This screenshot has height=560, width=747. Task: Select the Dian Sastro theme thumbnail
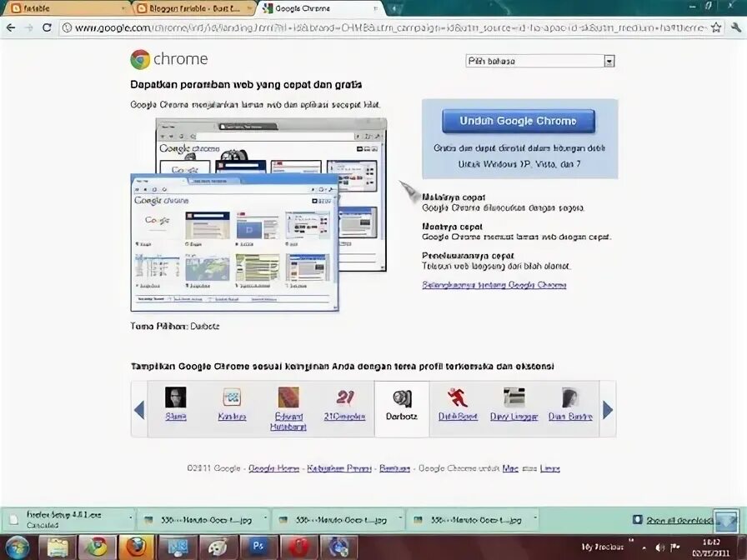point(569,397)
